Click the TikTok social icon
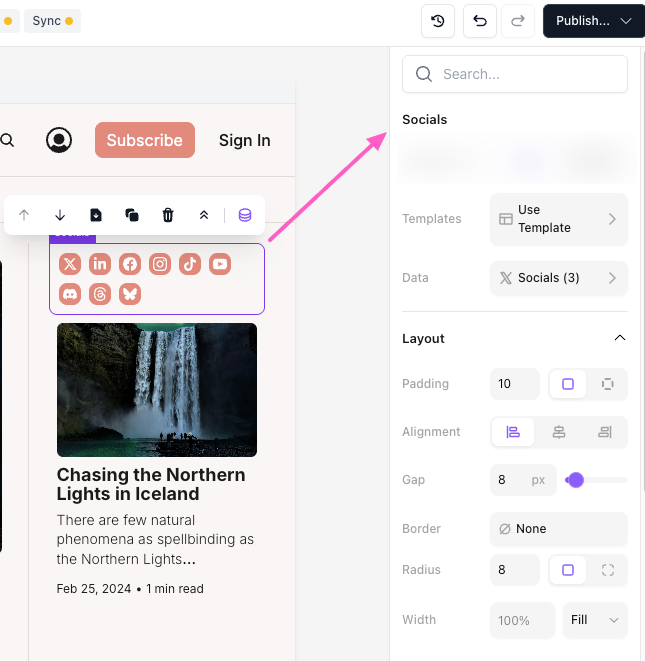 click(190, 264)
